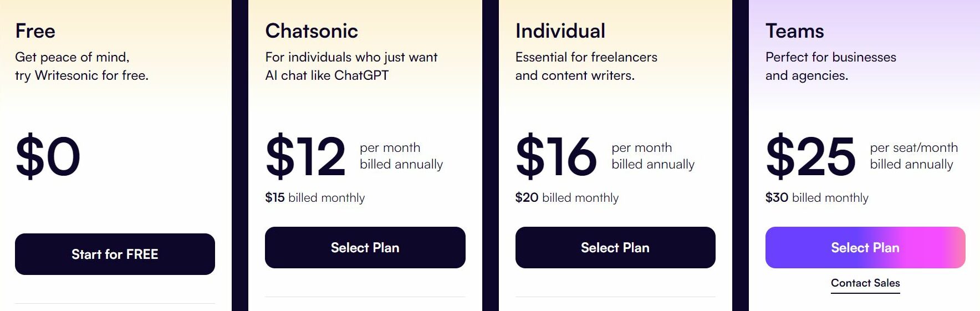Click the per seat/month billed annually label

click(914, 156)
